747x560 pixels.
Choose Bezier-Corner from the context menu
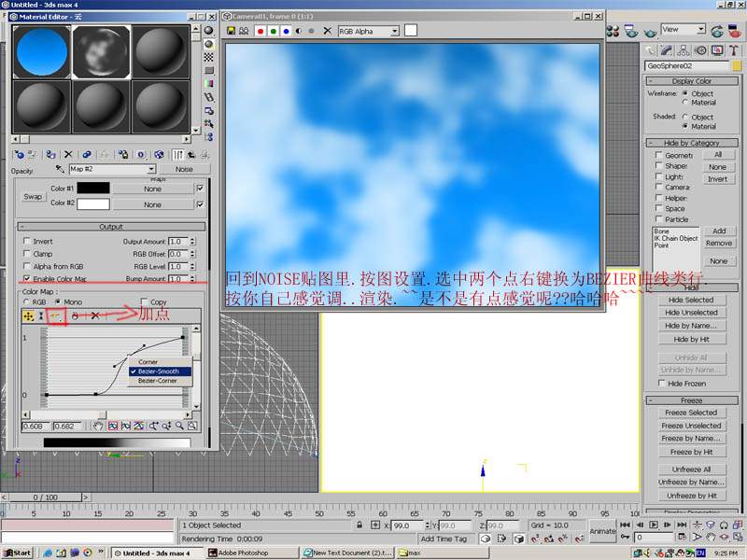pos(157,381)
